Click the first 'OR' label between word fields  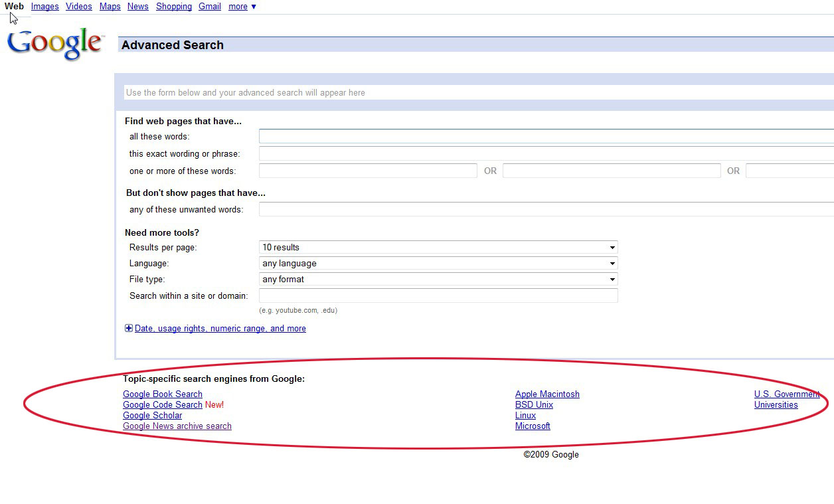coord(490,171)
